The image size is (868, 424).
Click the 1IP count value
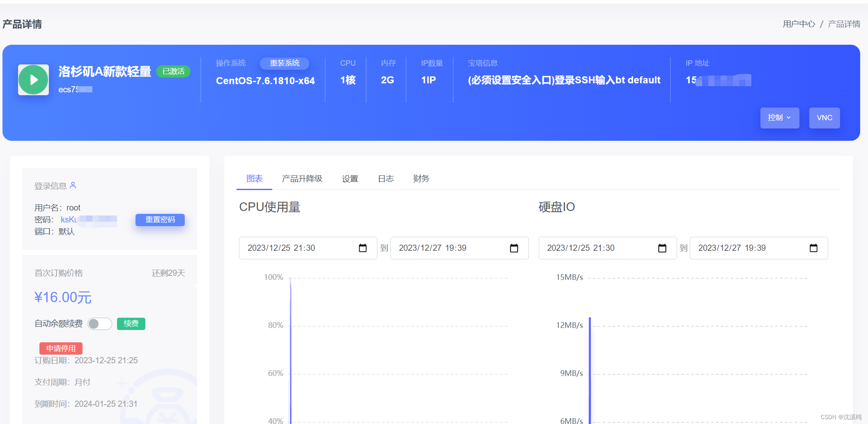coord(428,80)
